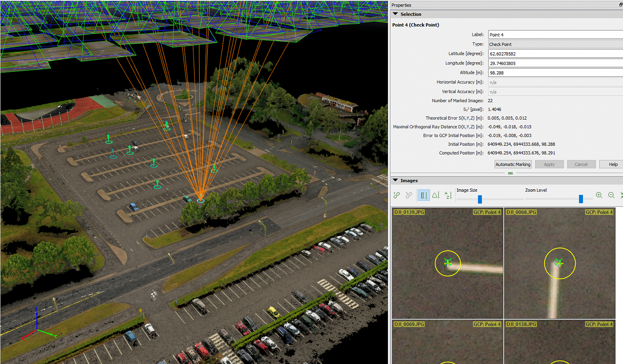The width and height of the screenshot is (623, 364).
Task: Adjust the Zoom Level slider
Action: click(x=581, y=198)
